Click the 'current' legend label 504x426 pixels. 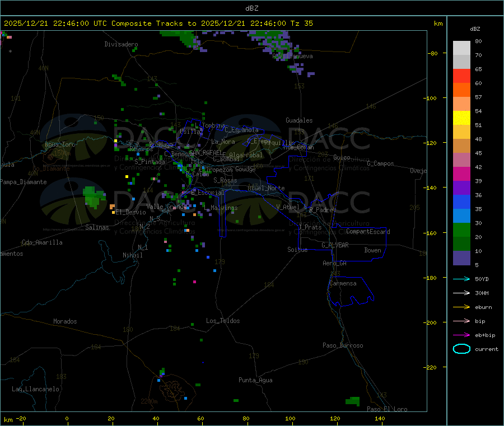tap(487, 349)
